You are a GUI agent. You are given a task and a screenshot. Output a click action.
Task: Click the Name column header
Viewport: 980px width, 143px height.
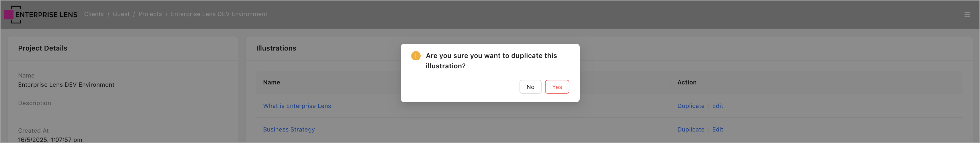271,82
